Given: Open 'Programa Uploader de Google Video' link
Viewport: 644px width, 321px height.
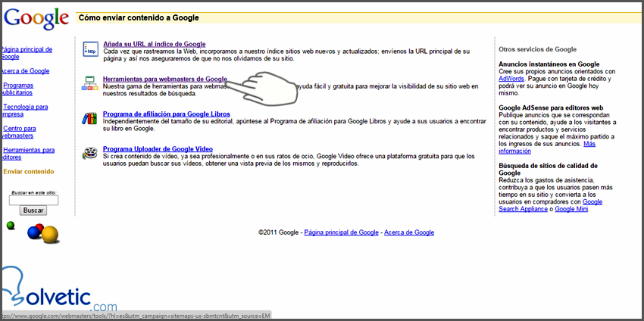Looking at the screenshot, I should coord(158,148).
